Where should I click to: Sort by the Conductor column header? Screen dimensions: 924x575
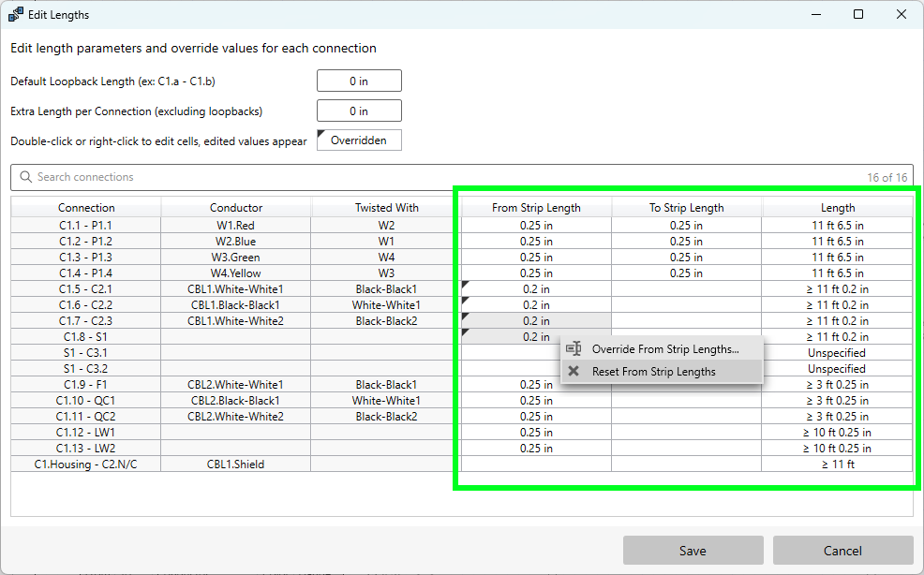[x=236, y=207]
